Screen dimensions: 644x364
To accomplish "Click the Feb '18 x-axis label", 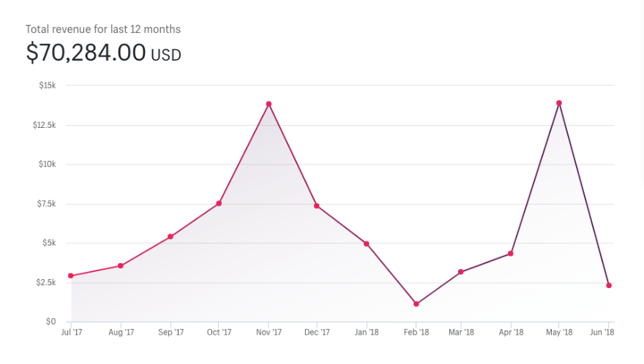I will pos(416,333).
